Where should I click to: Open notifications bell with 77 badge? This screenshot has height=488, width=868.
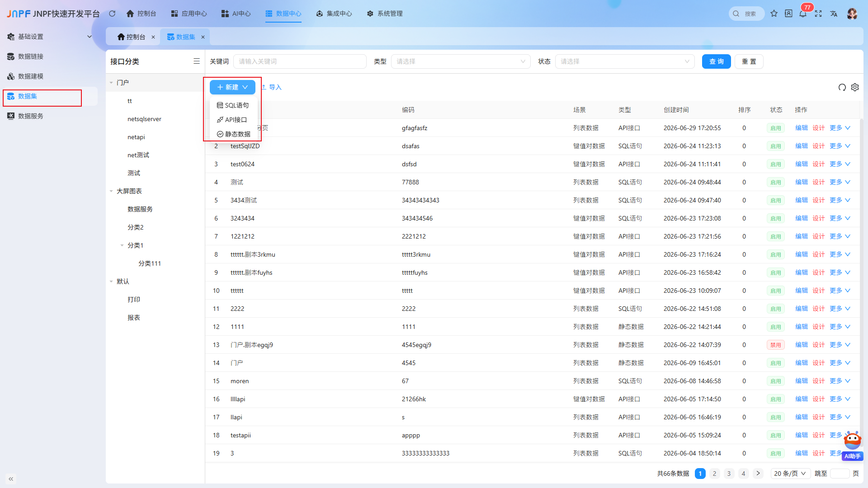coord(803,14)
